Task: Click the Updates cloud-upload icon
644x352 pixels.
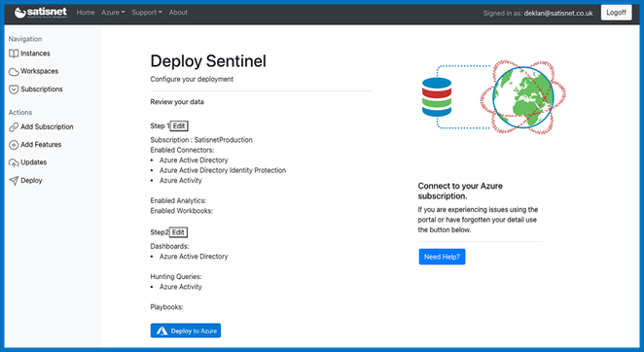Action: pyautogui.click(x=14, y=162)
